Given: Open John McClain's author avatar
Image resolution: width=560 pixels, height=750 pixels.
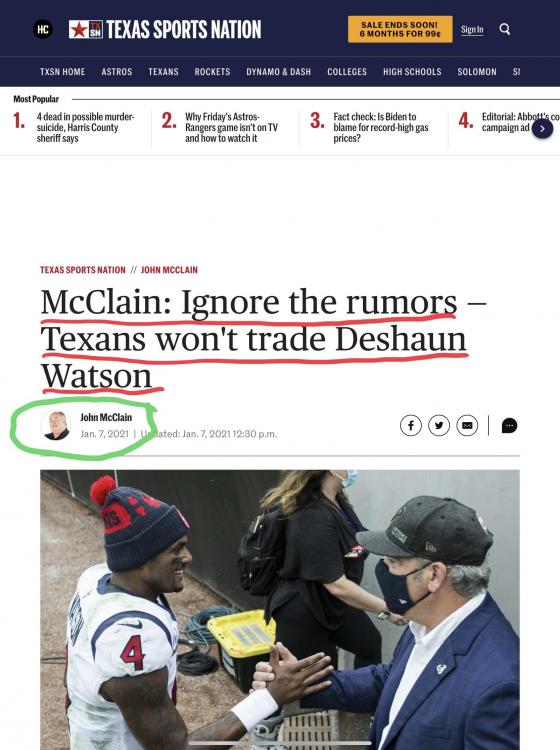Looking at the screenshot, I should tap(56, 425).
